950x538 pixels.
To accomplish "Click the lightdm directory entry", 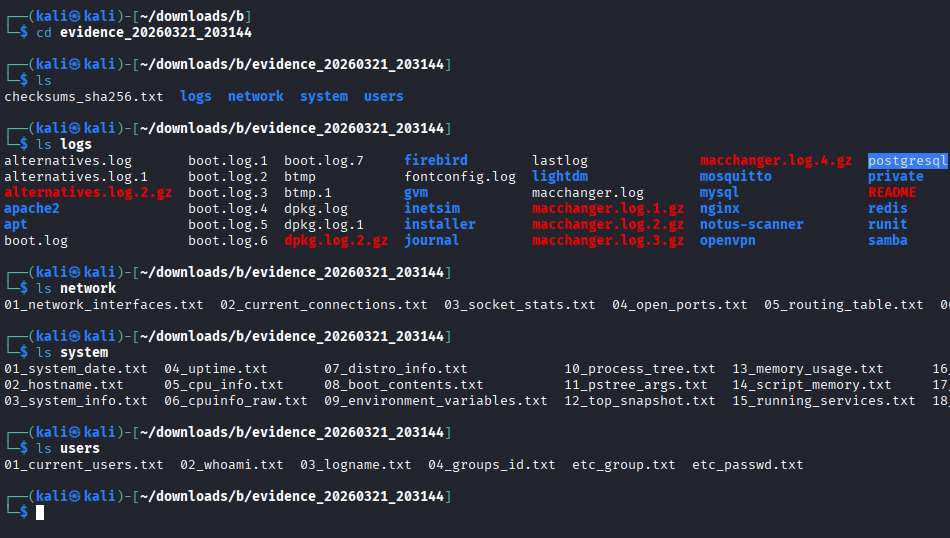I will [x=560, y=177].
